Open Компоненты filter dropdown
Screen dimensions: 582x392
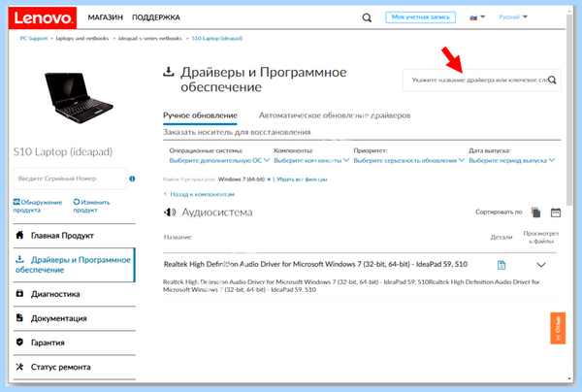click(311, 160)
